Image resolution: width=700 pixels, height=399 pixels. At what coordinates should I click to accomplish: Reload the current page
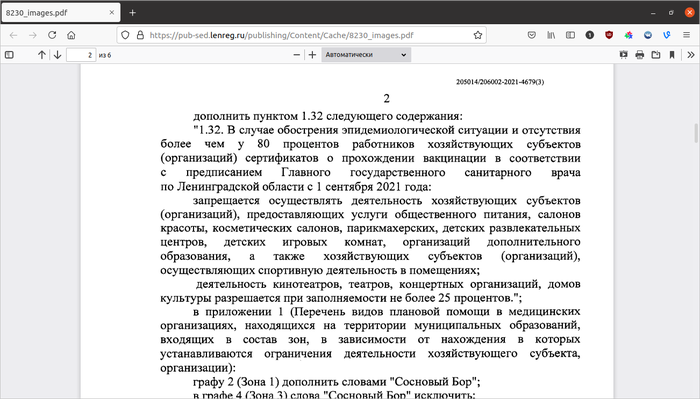point(52,35)
